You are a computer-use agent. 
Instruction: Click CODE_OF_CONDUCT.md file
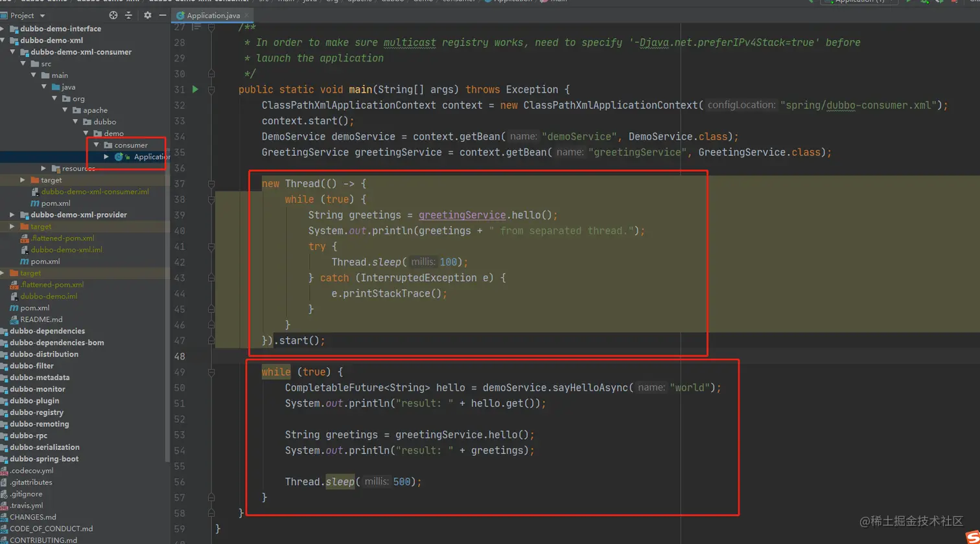[51, 529]
